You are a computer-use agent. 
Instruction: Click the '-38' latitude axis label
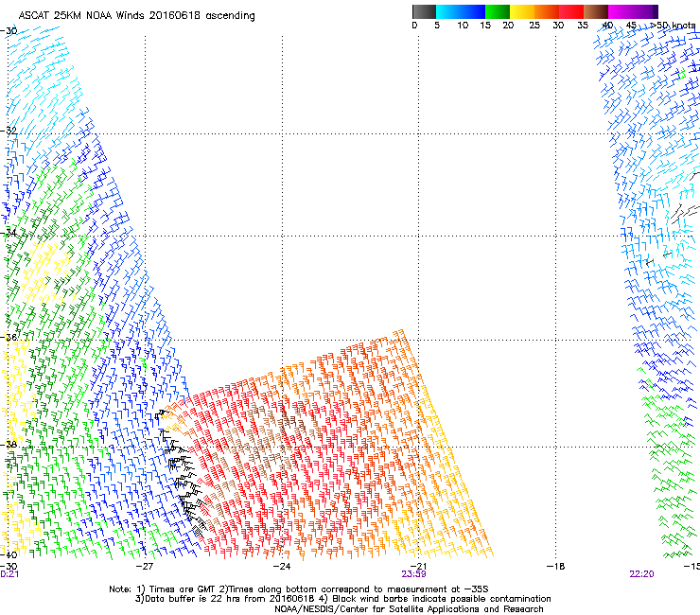click(9, 445)
